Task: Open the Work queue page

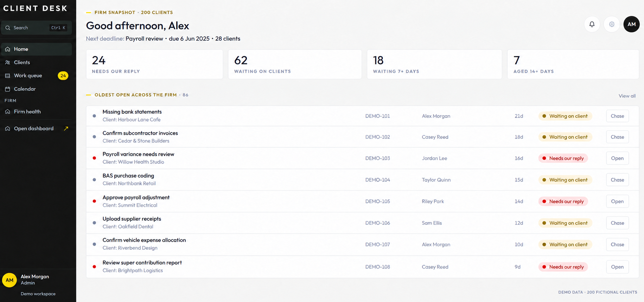Action: [x=37, y=76]
